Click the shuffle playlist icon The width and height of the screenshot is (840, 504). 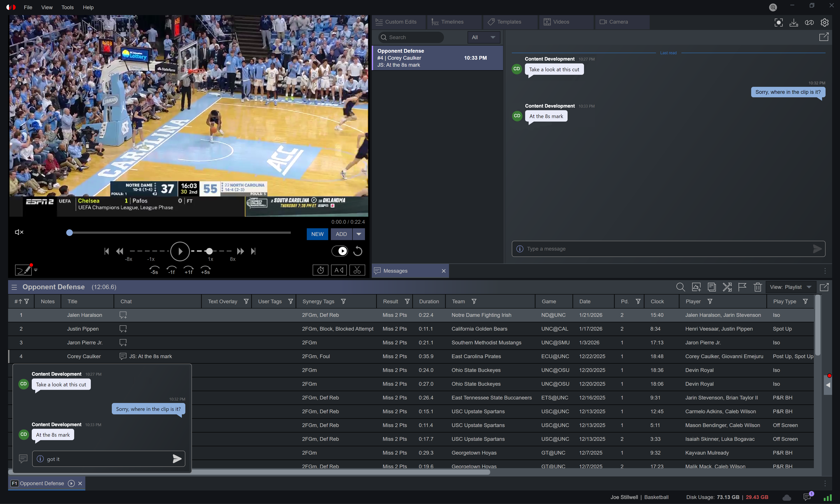click(727, 287)
